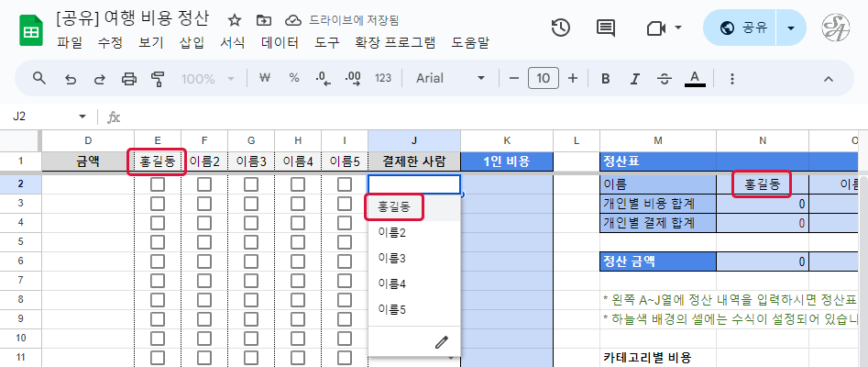Screen dimensions: 868x367
Task: Apply bold formatting with B button
Action: 606,79
